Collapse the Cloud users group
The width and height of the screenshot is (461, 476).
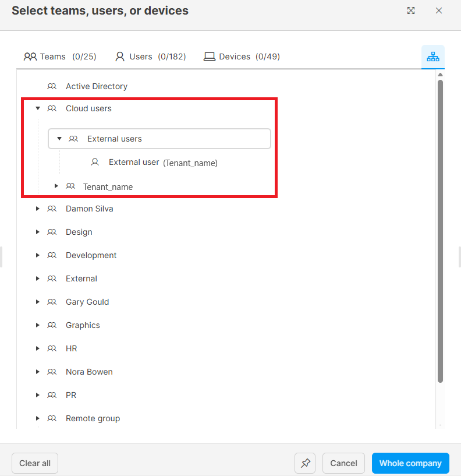coord(38,108)
